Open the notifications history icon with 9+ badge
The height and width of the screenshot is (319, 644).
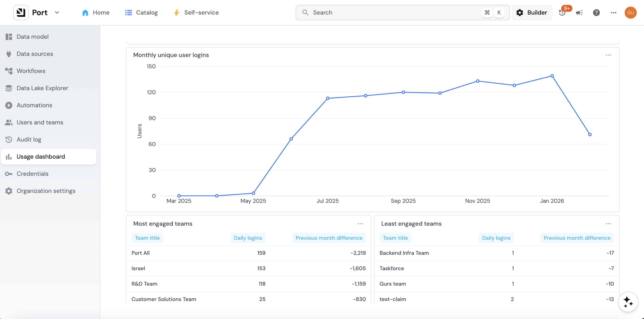pos(562,12)
